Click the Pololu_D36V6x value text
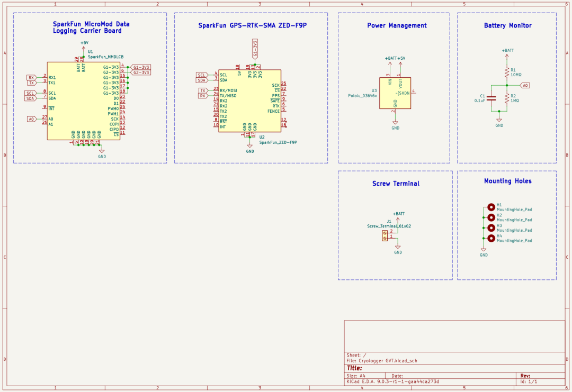The height and width of the screenshot is (392, 572). click(x=362, y=96)
